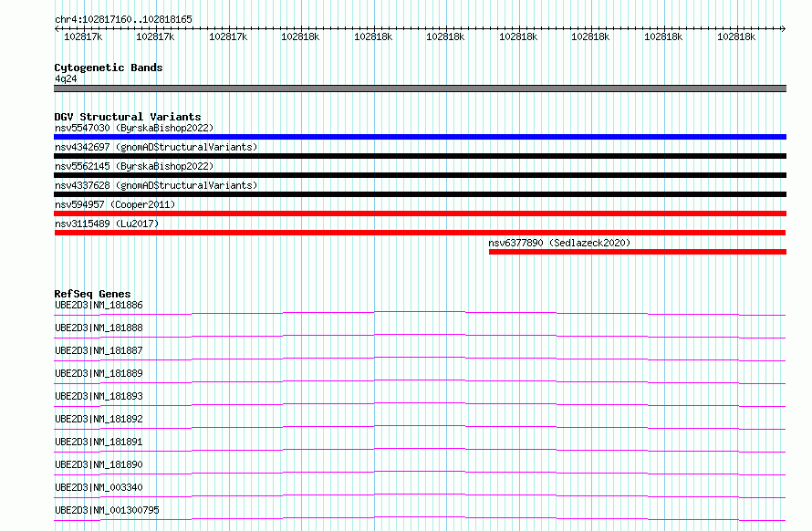812x531 pixels.
Task: Open variant nsv5547030 (ByrskaBishop2022) label
Action: point(134,128)
